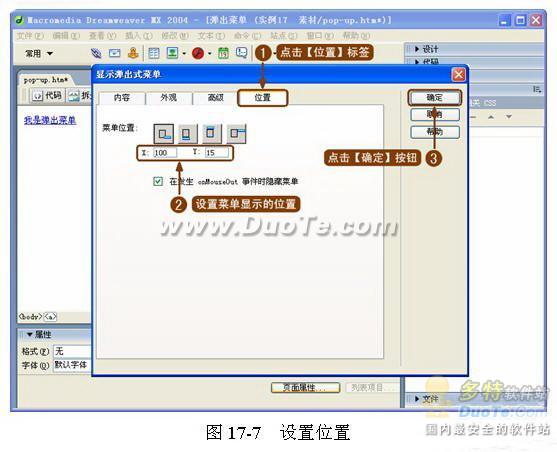
Task: Insert a comment from the toolbar
Action: [242, 53]
